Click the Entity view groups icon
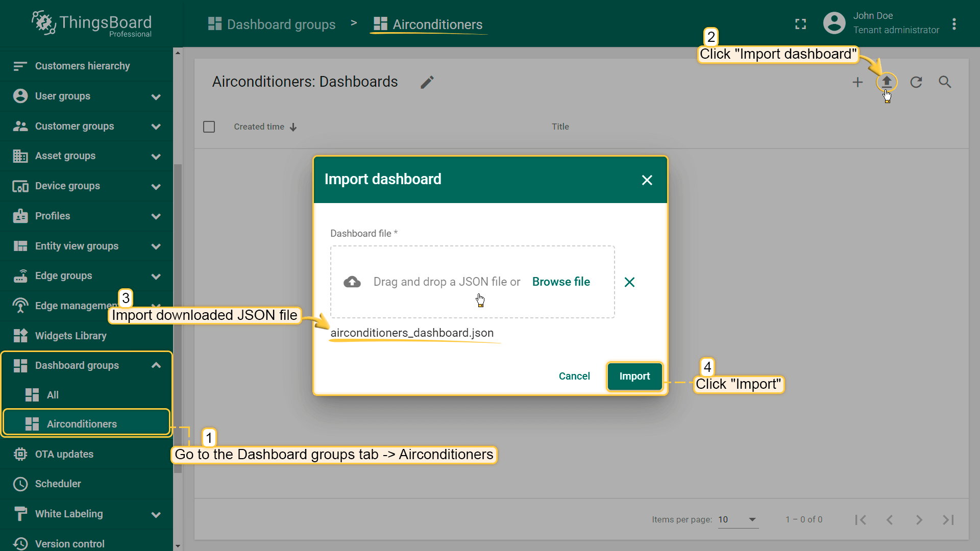The width and height of the screenshot is (980, 551). [x=20, y=246]
